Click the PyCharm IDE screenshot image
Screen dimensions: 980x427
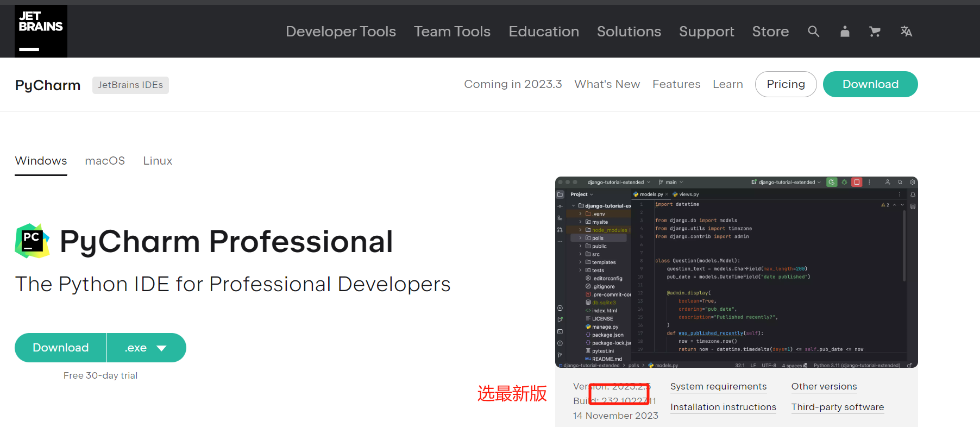(x=736, y=272)
